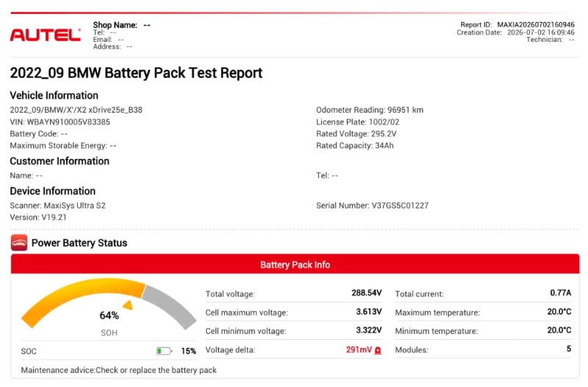Image resolution: width=588 pixels, height=387 pixels.
Task: Click the 'Power Battery Status' section title
Action: click(x=79, y=243)
